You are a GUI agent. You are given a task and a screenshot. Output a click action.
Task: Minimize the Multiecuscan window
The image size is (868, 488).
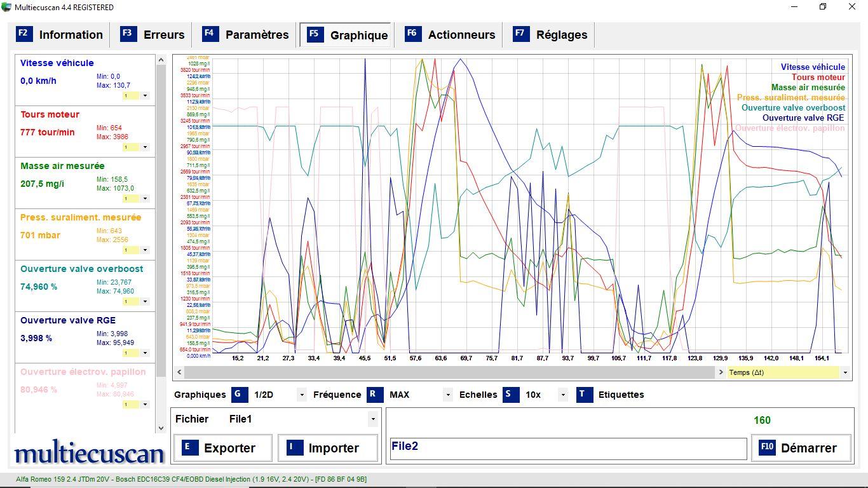pos(794,7)
